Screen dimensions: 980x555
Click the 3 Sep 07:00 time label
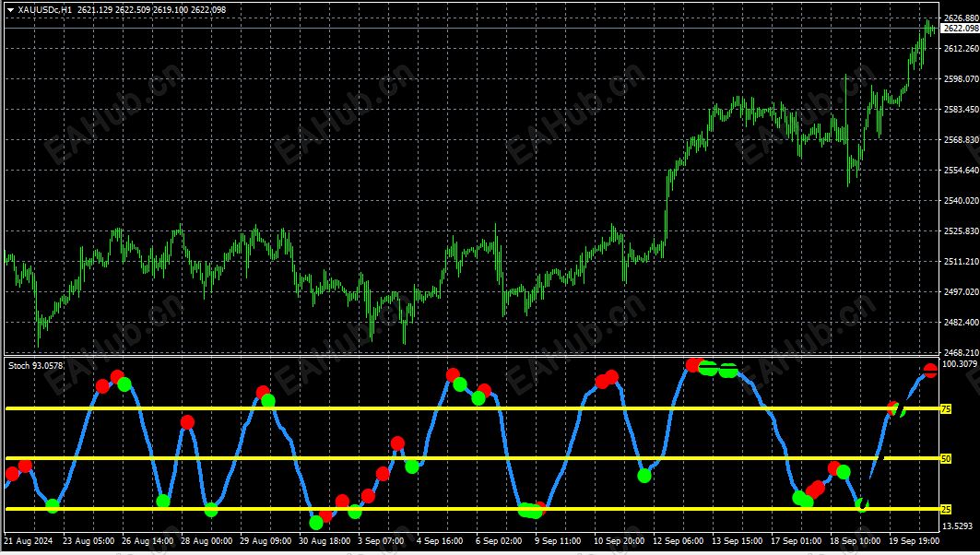381,541
